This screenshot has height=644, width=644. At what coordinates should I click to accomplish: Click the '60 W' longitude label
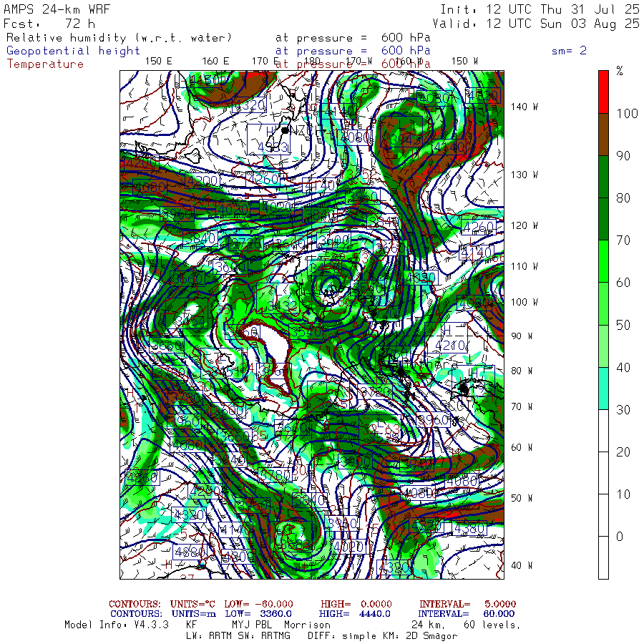(x=522, y=447)
